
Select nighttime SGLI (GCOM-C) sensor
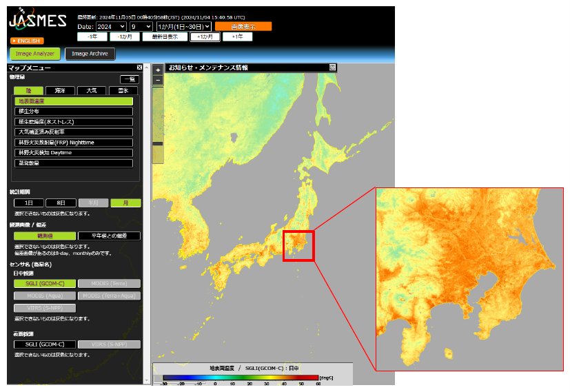pyautogui.click(x=45, y=344)
